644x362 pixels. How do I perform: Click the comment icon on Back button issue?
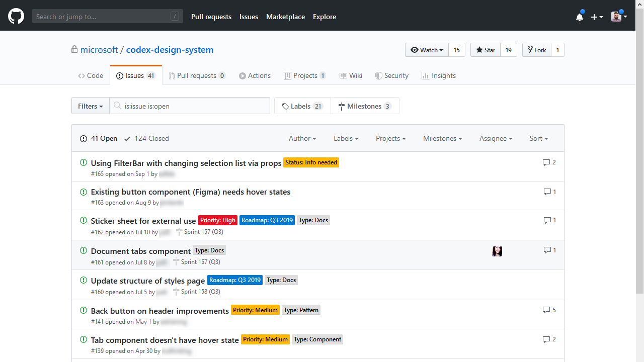coord(546,310)
